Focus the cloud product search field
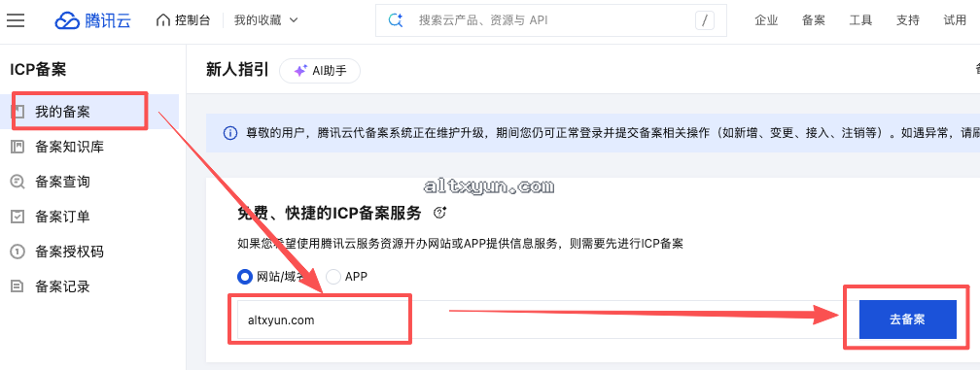The width and height of the screenshot is (980, 370). click(x=551, y=20)
